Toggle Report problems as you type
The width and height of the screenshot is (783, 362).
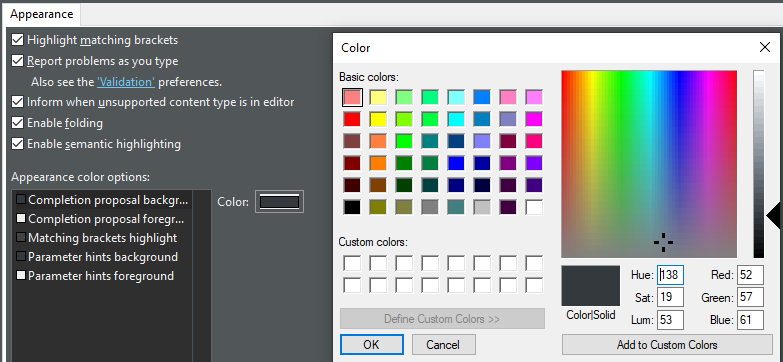pos(17,61)
